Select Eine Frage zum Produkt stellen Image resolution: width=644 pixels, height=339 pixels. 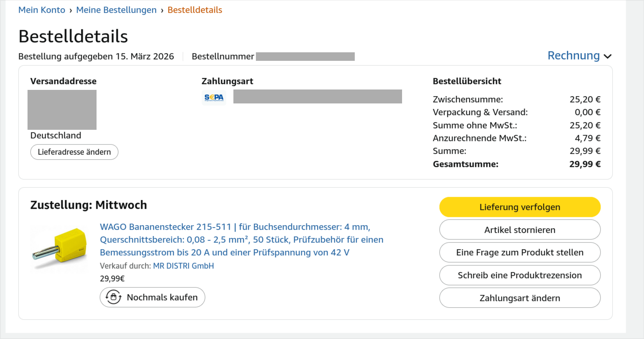(520, 253)
